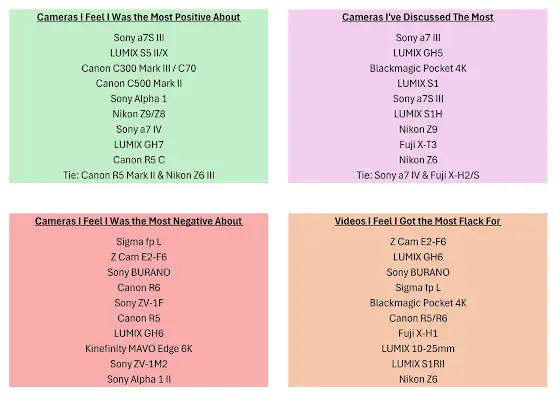Viewport: 560px width, 400px height.
Task: Select Sony a7 III in purple box
Action: pos(418,38)
